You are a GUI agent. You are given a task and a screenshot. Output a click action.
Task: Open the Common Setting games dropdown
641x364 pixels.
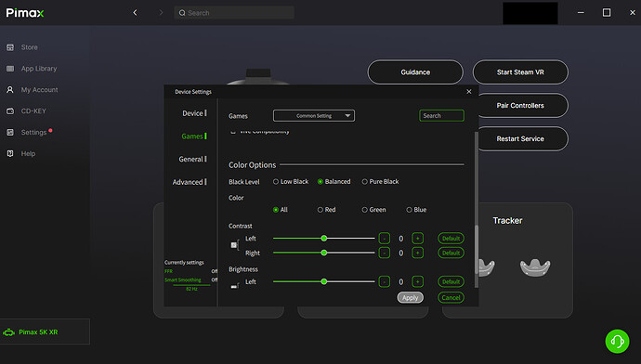314,116
